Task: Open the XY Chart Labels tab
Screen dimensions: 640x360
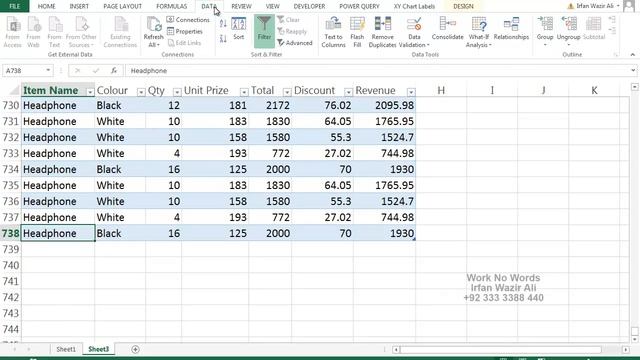Action: (x=414, y=6)
